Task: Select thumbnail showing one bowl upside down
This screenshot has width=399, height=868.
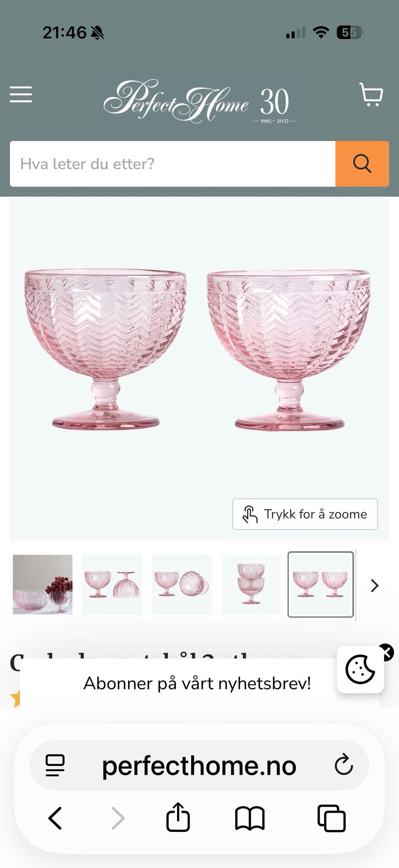Action: 112,584
